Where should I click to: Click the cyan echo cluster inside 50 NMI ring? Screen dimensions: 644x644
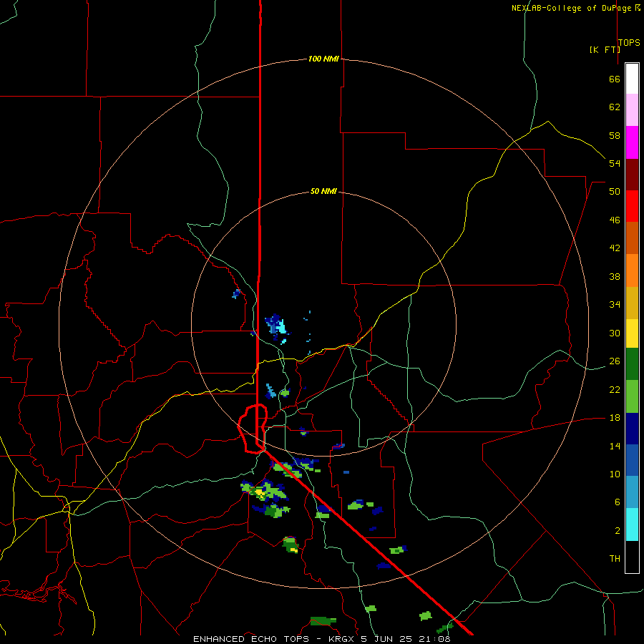(x=277, y=327)
